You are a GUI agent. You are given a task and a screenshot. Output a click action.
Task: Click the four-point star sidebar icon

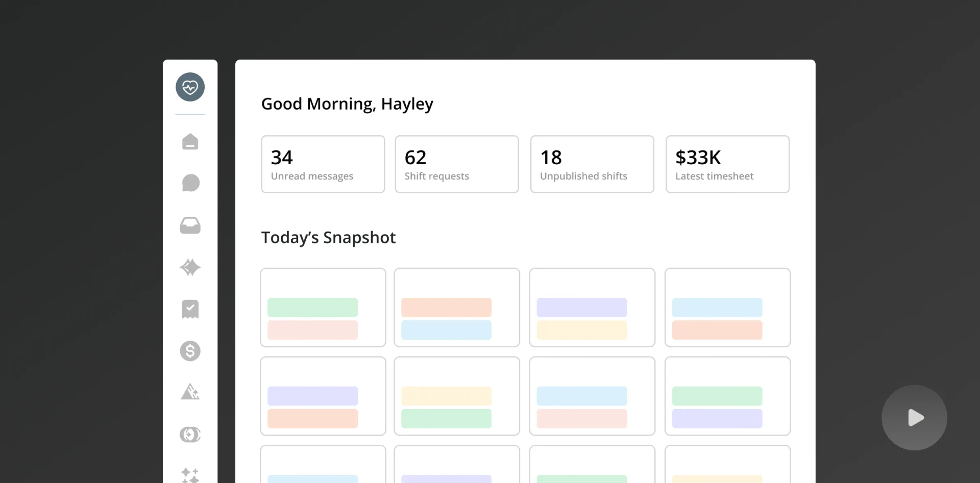click(x=190, y=267)
